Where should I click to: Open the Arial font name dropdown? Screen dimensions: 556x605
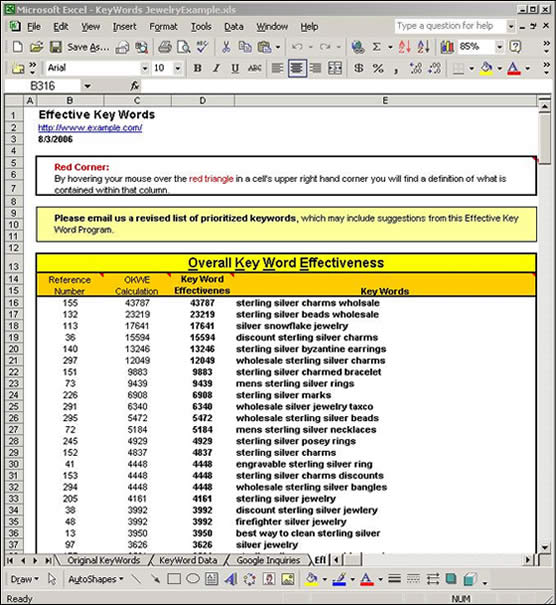click(x=145, y=69)
